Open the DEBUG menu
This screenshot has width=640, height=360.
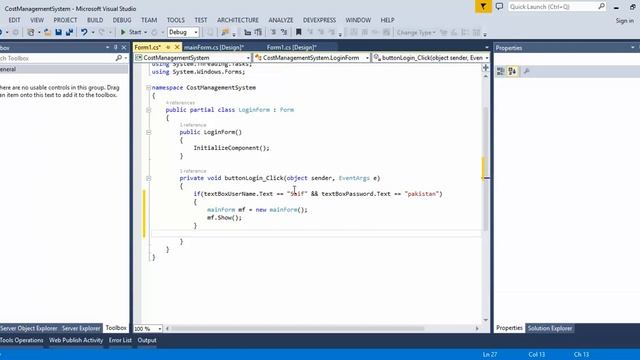[x=122, y=20]
